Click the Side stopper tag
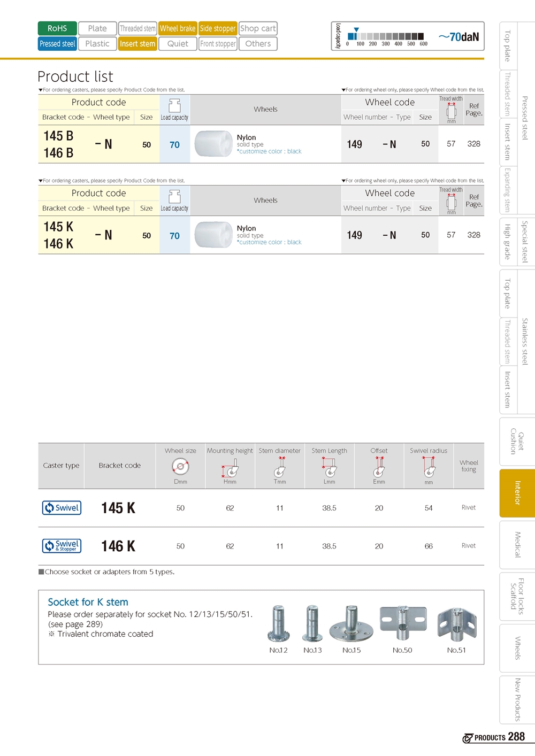Viewport: 535px width, 756px height. pyautogui.click(x=218, y=28)
